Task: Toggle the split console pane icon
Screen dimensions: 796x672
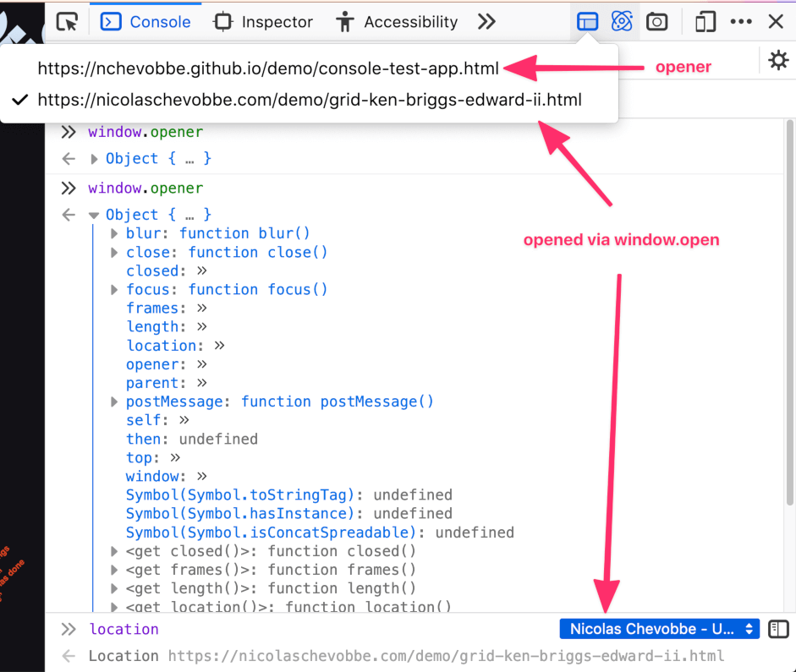Action: (x=587, y=21)
